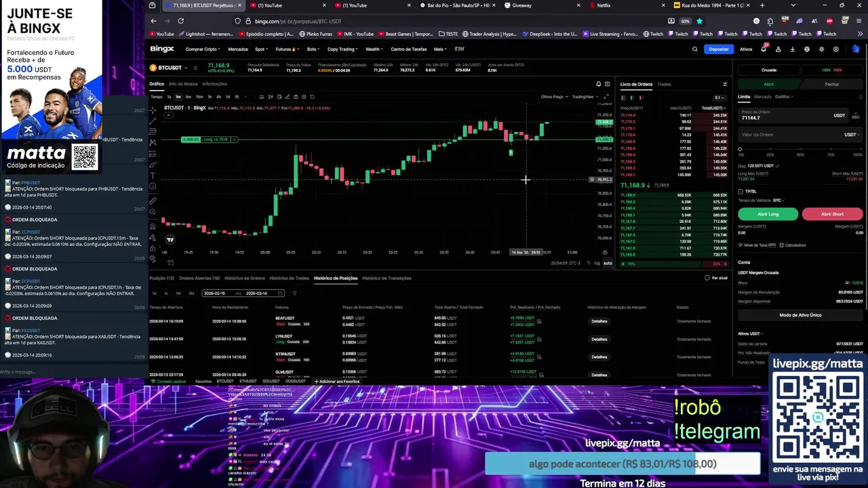This screenshot has height=488, width=868.
Task: Open the search magnifier icon
Action: 694,49
